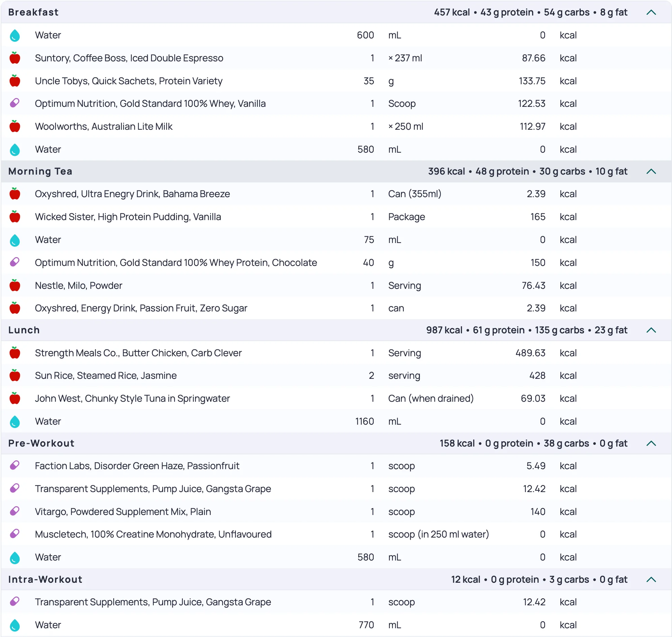
Task: Click pill icon beside Whey Protein Chocolate
Action: 14,262
